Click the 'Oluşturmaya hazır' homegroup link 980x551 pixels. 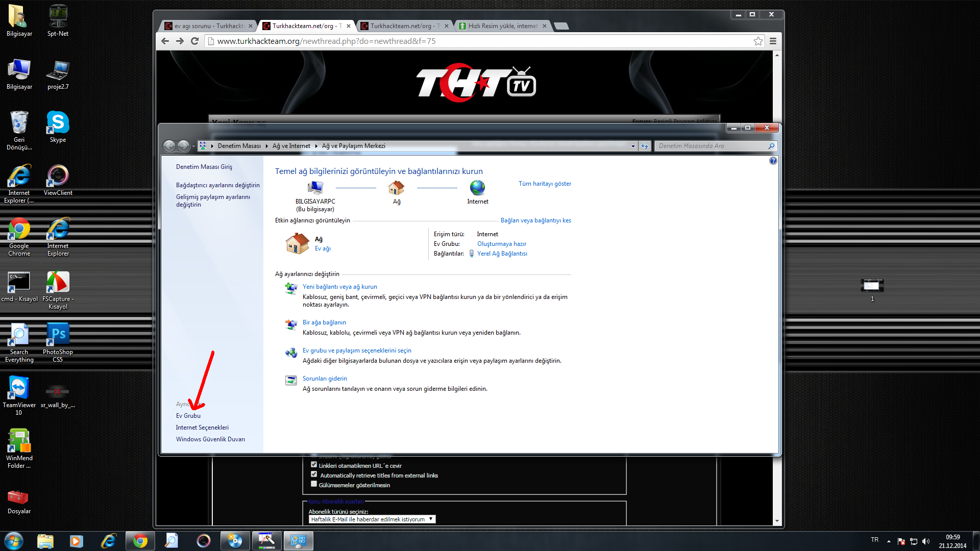(502, 244)
